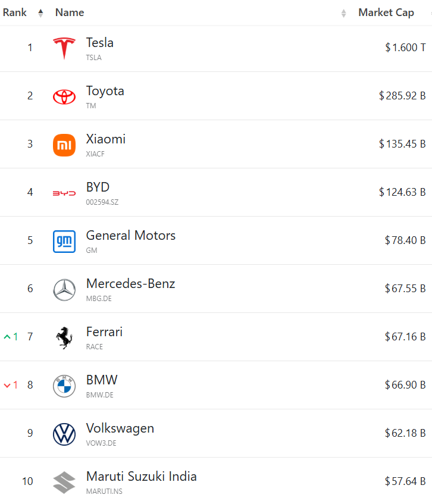This screenshot has width=432, height=504.
Task: Click the Tesla logo icon
Action: tap(64, 48)
